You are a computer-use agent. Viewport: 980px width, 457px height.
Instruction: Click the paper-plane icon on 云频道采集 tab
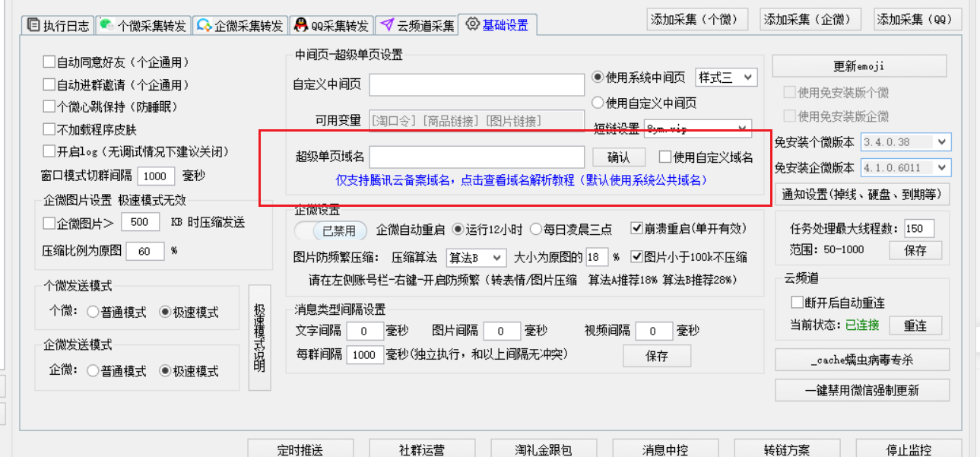pos(387,26)
